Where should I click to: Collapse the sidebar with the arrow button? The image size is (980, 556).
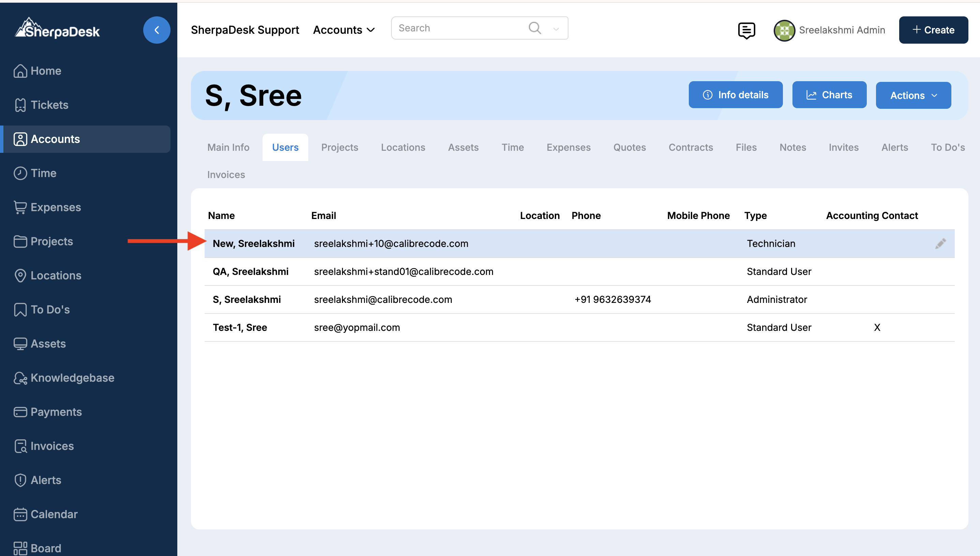157,30
